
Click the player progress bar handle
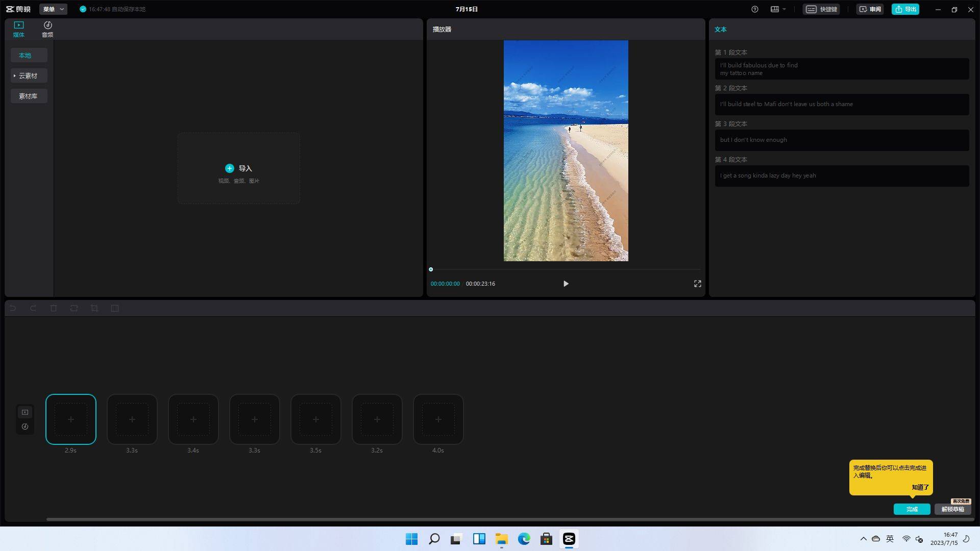pyautogui.click(x=431, y=269)
